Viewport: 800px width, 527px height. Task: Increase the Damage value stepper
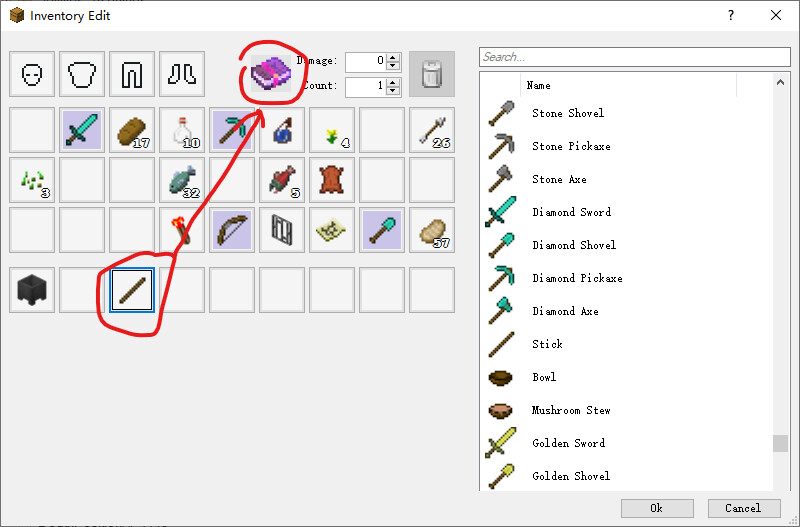(392, 58)
